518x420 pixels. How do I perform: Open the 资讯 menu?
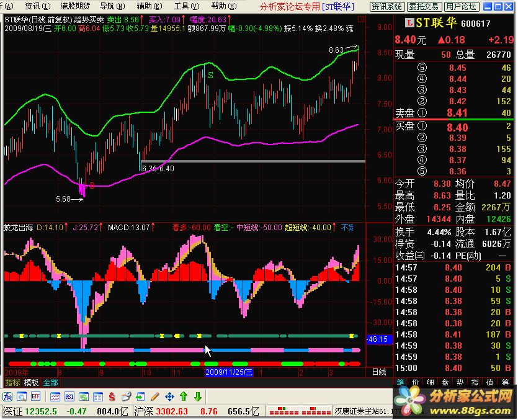[38, 6]
